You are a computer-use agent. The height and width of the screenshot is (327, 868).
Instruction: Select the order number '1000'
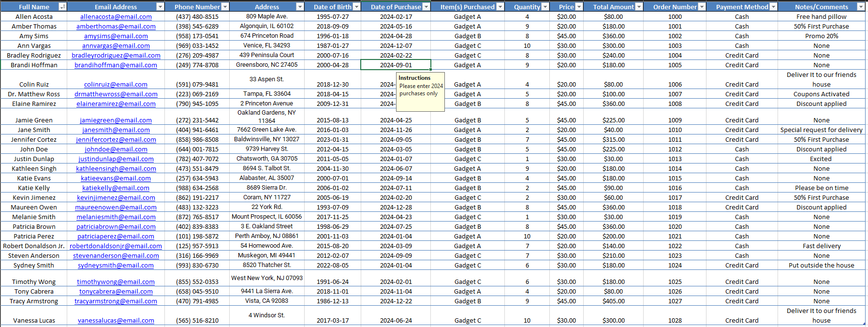(675, 16)
